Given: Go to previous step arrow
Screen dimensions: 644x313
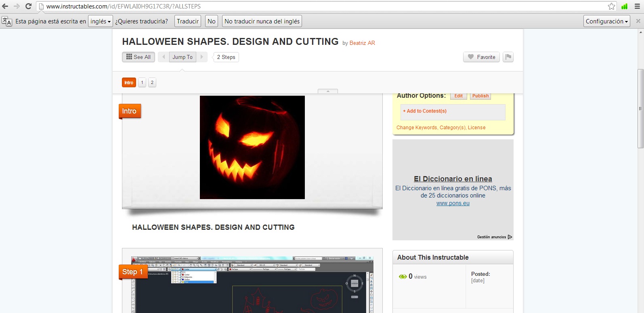Looking at the screenshot, I should click(164, 57).
